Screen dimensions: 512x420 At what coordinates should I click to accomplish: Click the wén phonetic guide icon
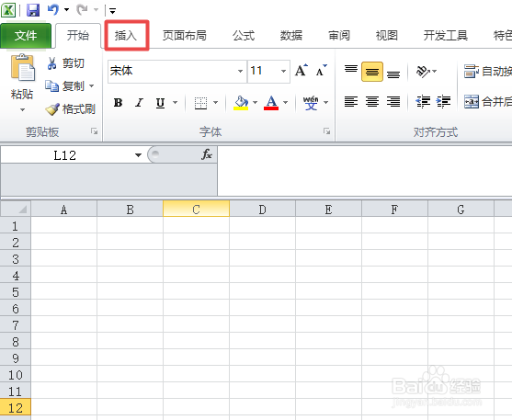(x=311, y=103)
